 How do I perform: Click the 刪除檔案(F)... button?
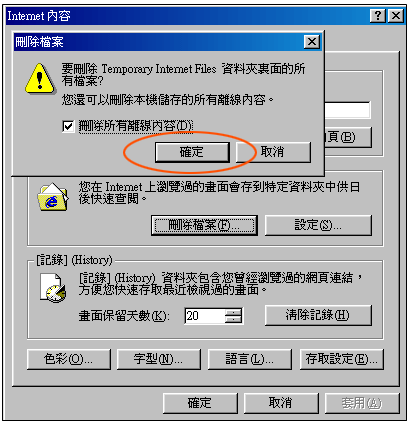204,225
